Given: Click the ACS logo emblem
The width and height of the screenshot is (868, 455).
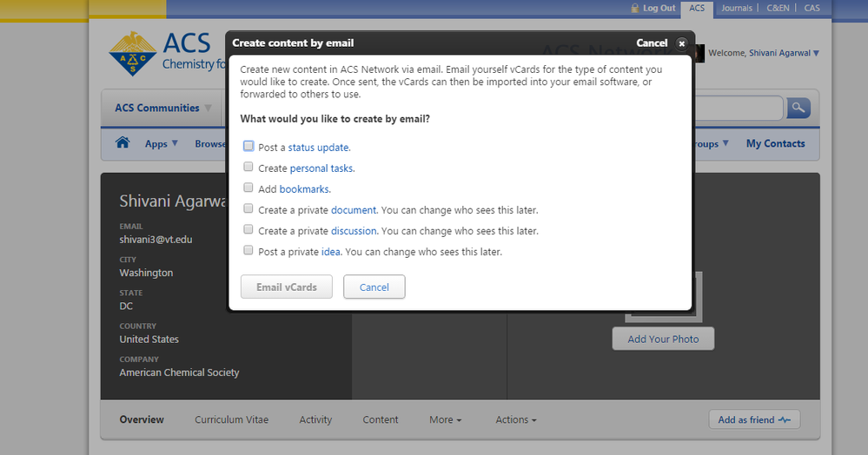Looking at the screenshot, I should coord(132,53).
